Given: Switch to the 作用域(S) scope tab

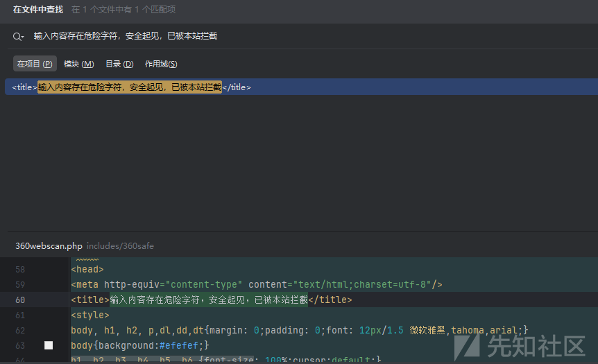Looking at the screenshot, I should (161, 64).
